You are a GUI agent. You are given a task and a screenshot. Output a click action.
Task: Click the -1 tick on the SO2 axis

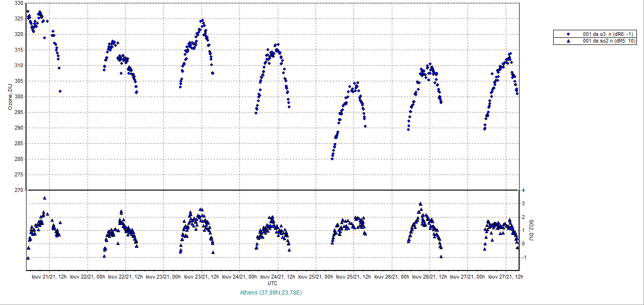pyautogui.click(x=524, y=258)
